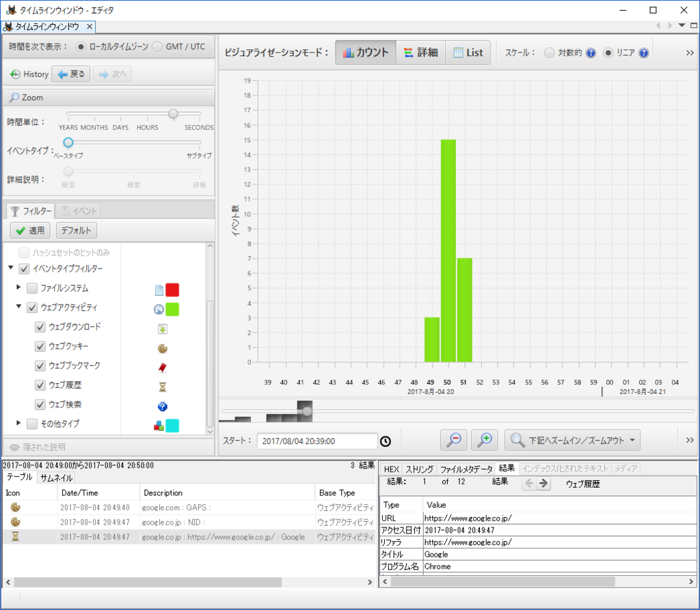Screen dimensions: 700x610
Task: Click the web search question mark icon
Action: point(163,406)
